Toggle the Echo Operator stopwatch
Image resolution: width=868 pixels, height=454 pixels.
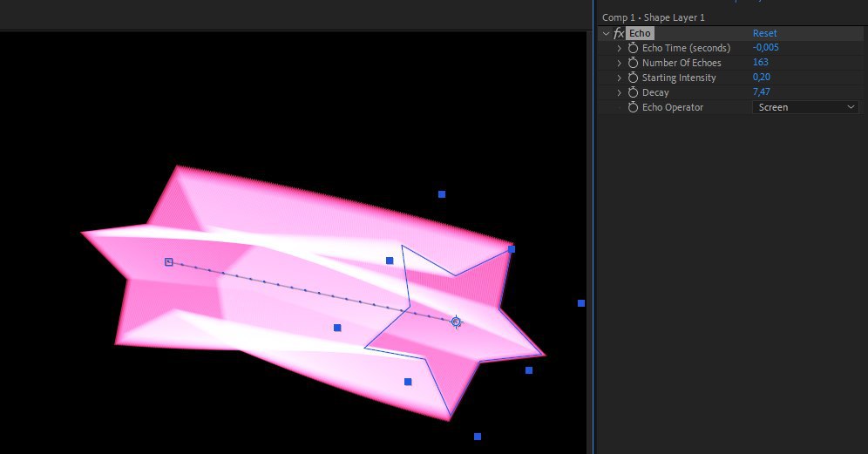pyautogui.click(x=634, y=107)
